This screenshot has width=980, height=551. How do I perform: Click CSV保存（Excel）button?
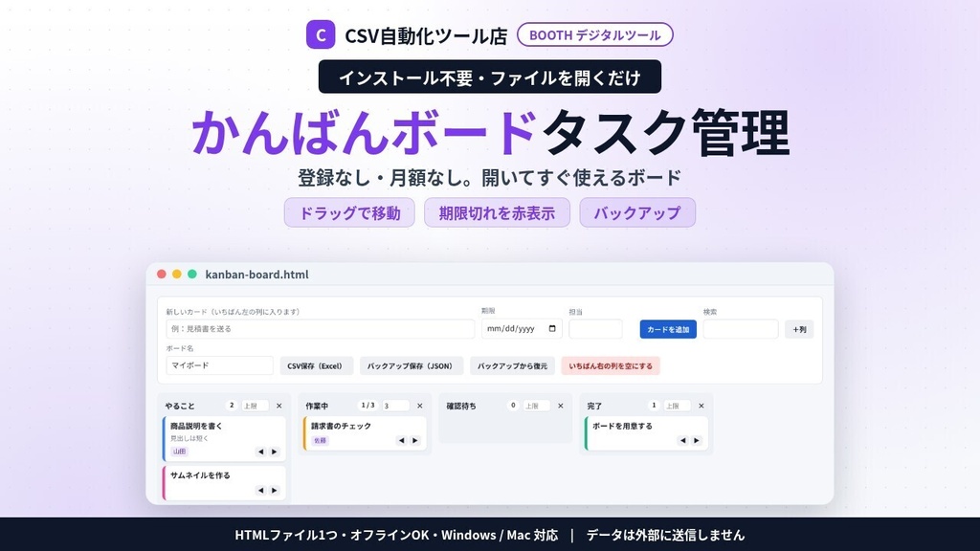[316, 366]
